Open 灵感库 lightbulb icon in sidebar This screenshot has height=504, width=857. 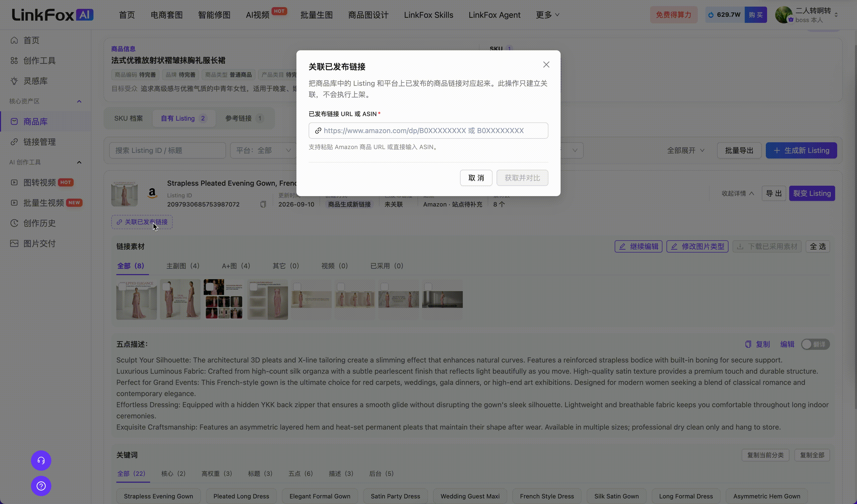14,81
